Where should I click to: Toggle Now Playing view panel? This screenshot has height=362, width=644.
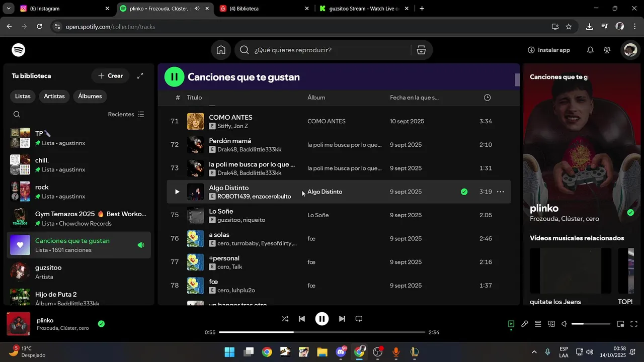click(x=511, y=324)
